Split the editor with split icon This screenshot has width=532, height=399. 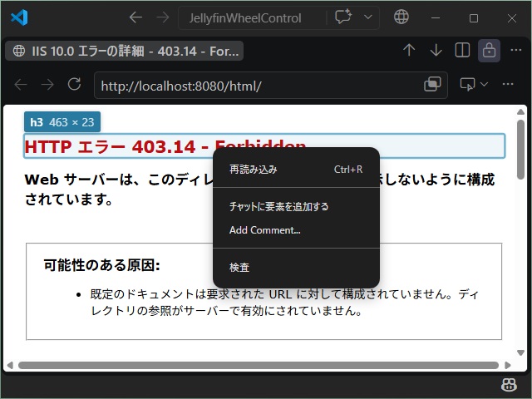[x=462, y=50]
